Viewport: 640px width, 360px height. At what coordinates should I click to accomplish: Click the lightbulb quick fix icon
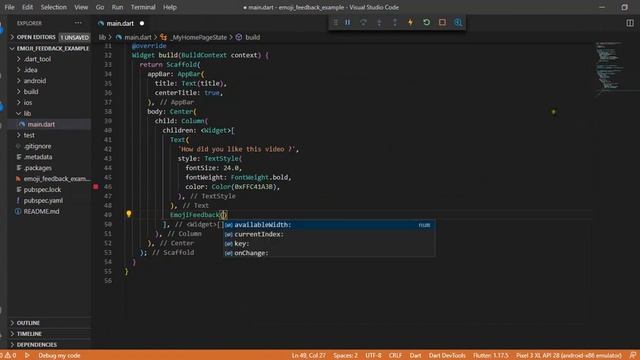(x=129, y=213)
